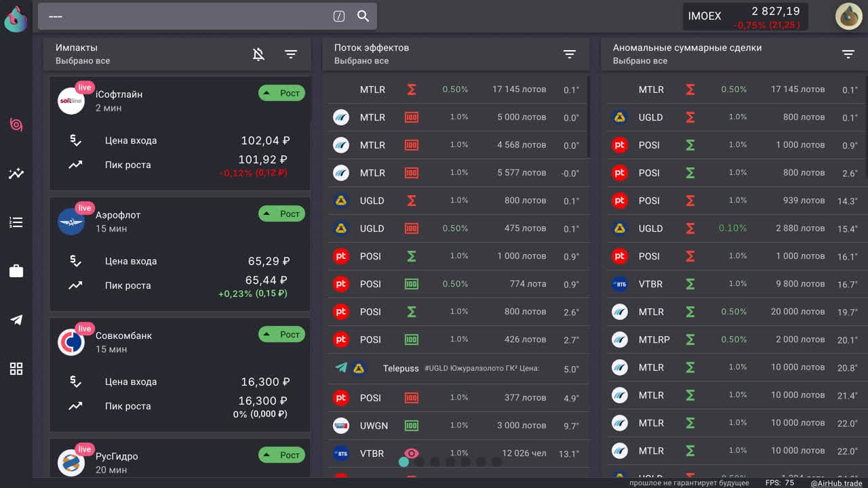Click Аномальные суммарные сделки panel title
Viewport: 868px width, 488px height.
[x=687, y=47]
